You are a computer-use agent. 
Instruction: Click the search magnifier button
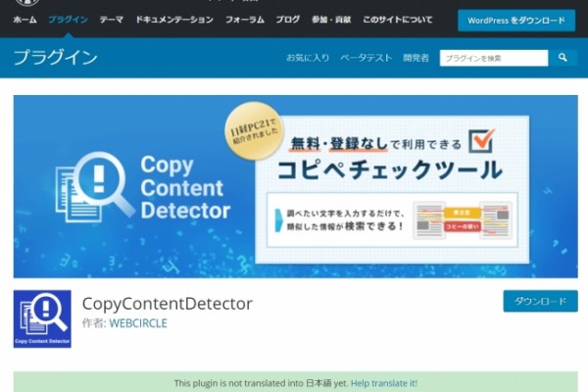tap(563, 58)
